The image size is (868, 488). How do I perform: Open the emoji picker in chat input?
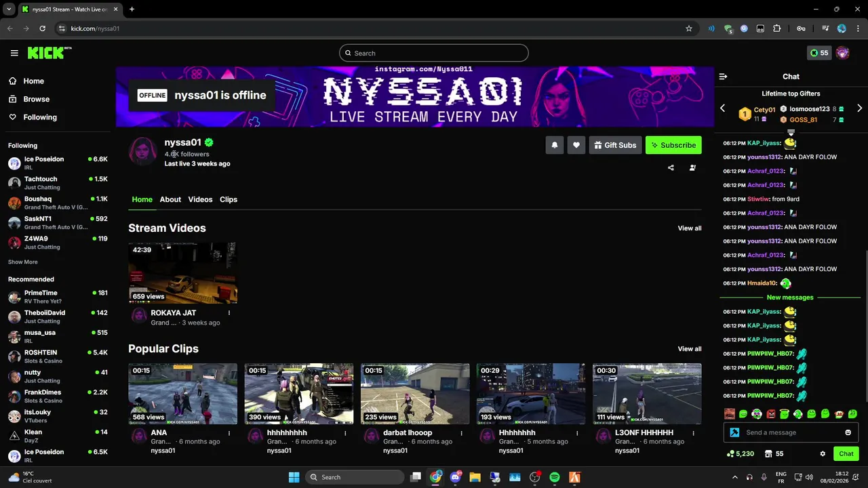[848, 432]
